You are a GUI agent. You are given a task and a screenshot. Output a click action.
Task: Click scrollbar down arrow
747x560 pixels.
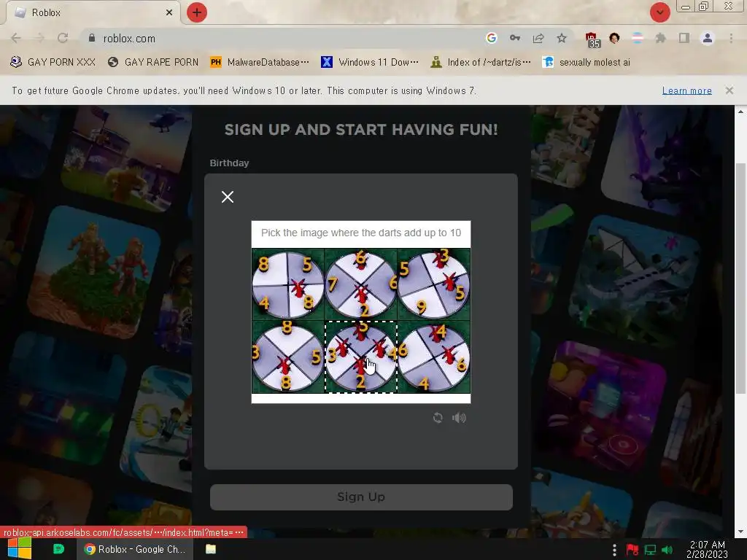(740, 532)
